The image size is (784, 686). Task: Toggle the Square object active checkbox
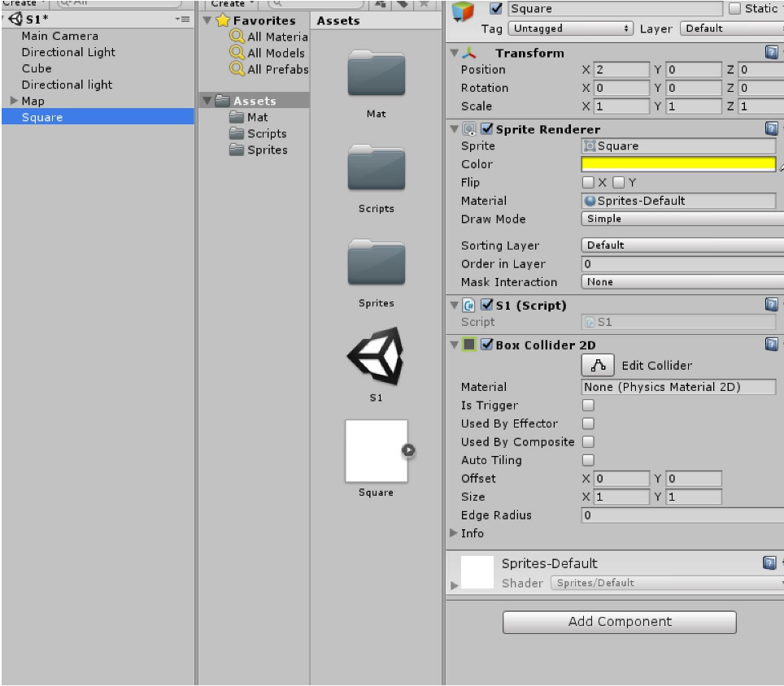tap(495, 8)
